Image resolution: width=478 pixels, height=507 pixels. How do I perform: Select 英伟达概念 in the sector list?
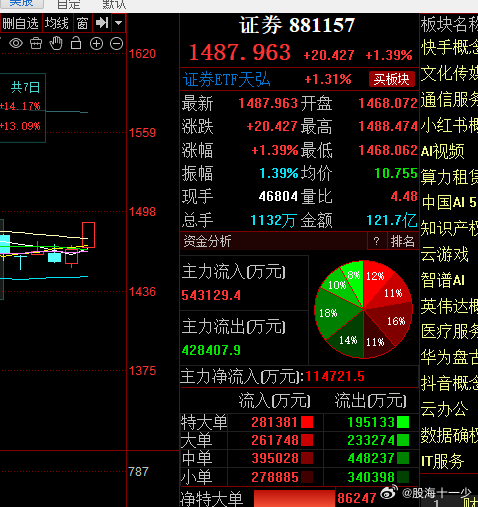[449, 306]
